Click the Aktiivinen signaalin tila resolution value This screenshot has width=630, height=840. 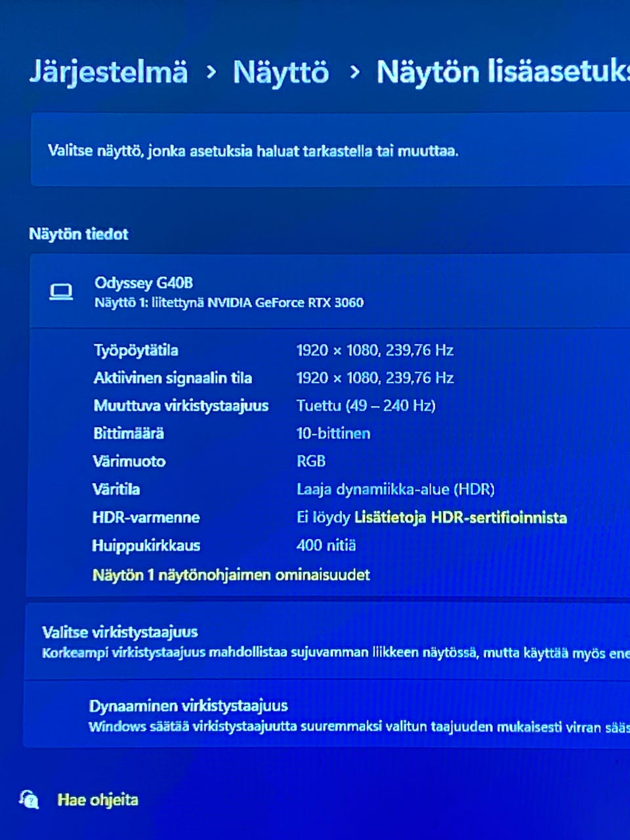[375, 378]
